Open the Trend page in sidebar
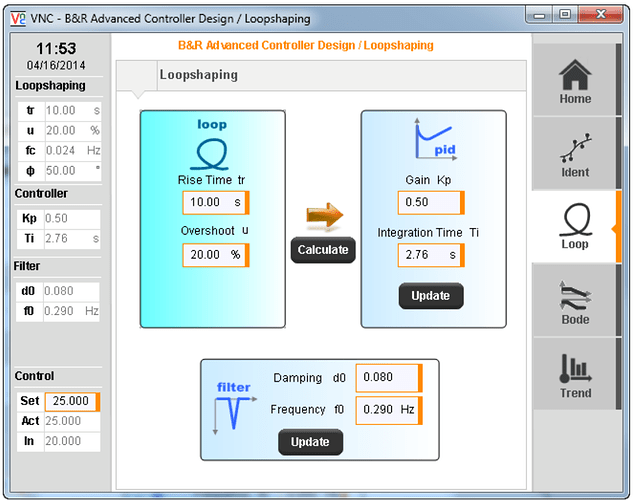This screenshot has height=500, width=633. [574, 374]
